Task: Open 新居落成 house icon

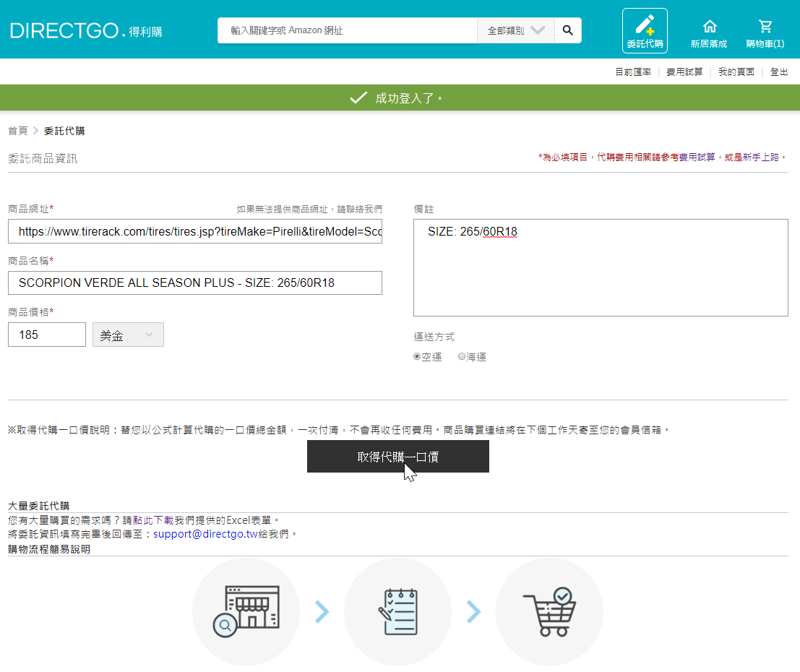Action: point(709,34)
